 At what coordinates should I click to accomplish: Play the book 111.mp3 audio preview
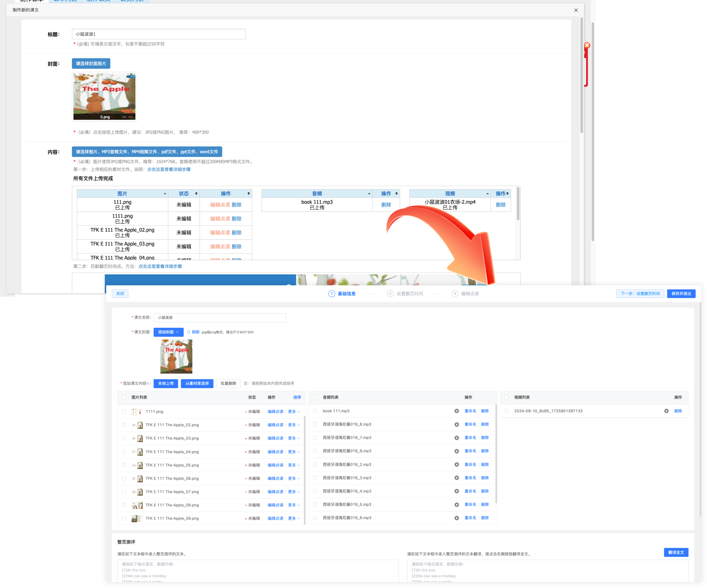(x=457, y=411)
